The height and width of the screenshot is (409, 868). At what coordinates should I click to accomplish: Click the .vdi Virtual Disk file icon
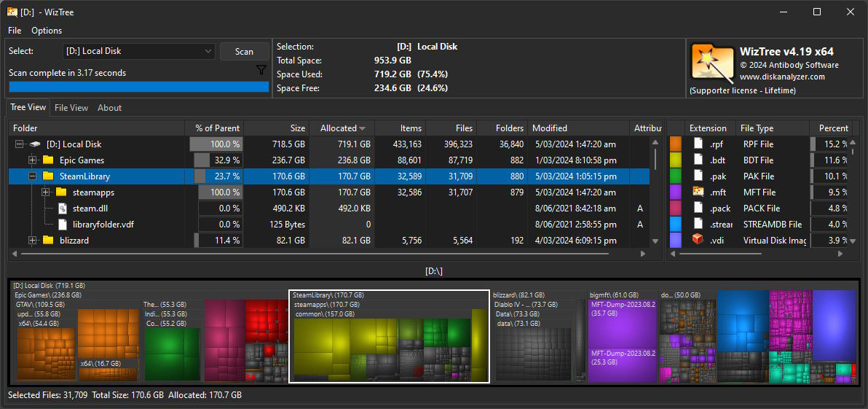coord(698,240)
